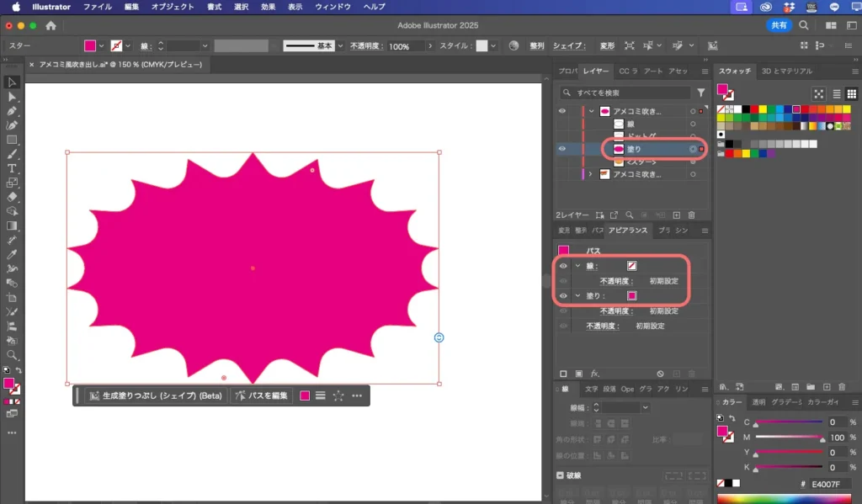The height and width of the screenshot is (504, 862).
Task: Collapse the 塗り fill attribute in Appearance
Action: [577, 295]
